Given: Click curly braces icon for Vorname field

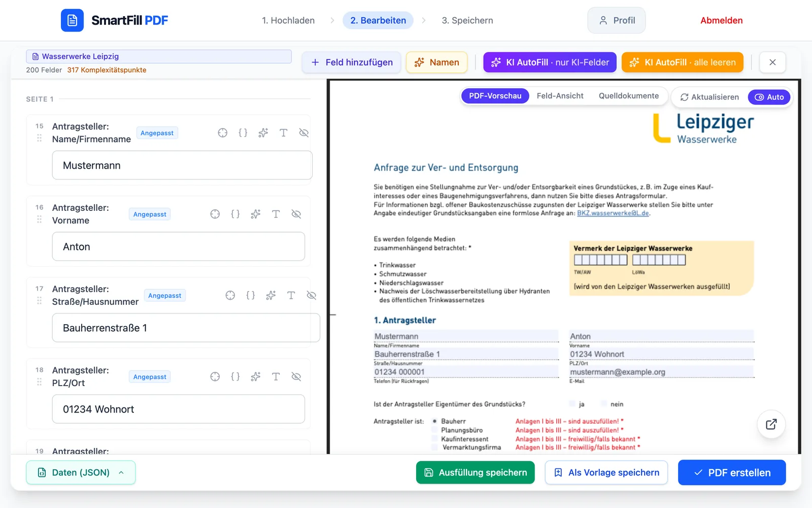Looking at the screenshot, I should (x=235, y=214).
